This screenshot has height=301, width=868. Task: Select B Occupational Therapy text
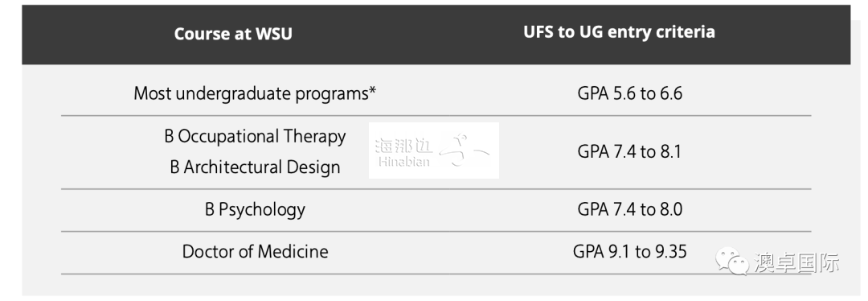256,136
